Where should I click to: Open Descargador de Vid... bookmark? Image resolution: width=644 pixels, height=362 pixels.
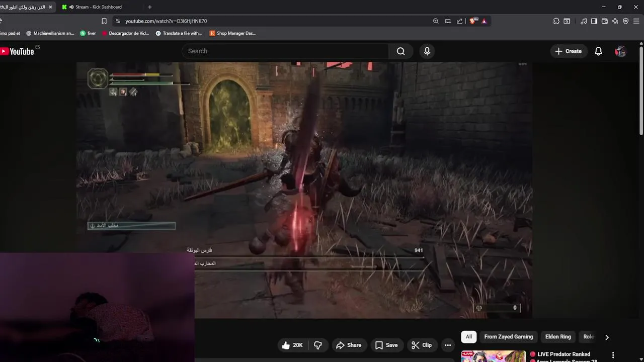[x=125, y=33]
